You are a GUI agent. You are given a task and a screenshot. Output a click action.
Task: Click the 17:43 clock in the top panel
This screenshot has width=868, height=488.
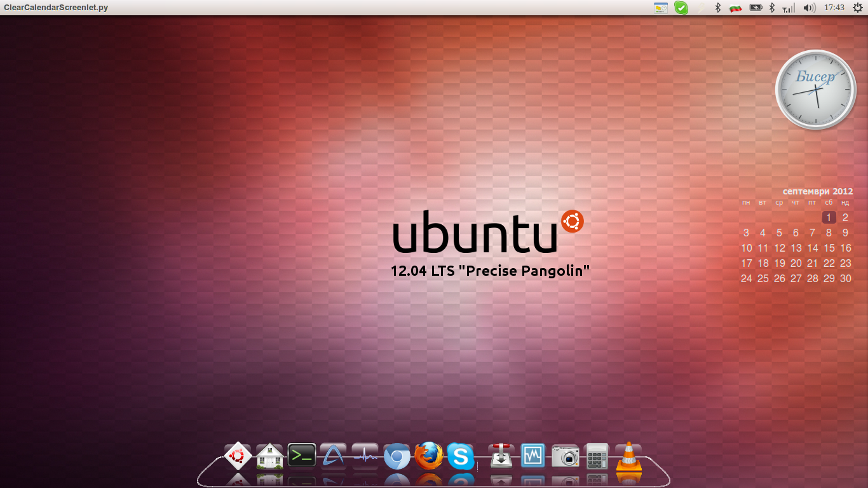[x=834, y=8]
